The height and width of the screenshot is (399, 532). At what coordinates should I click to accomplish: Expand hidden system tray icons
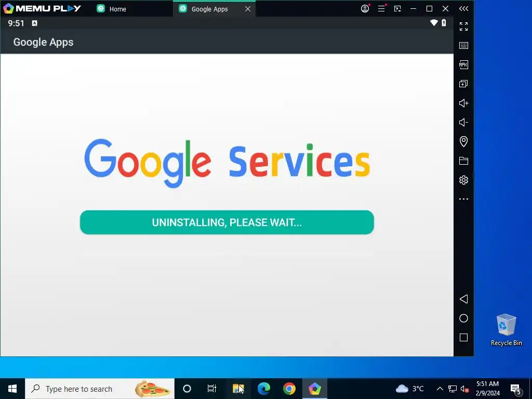[x=440, y=389]
